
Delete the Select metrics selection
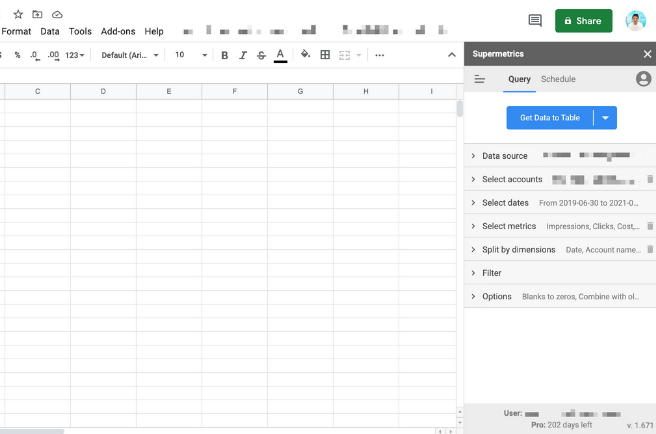point(649,226)
